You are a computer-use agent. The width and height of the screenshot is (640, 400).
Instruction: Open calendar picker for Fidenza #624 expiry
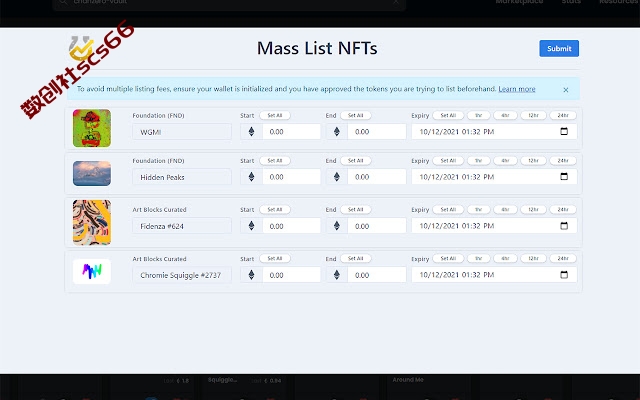pyautogui.click(x=564, y=226)
